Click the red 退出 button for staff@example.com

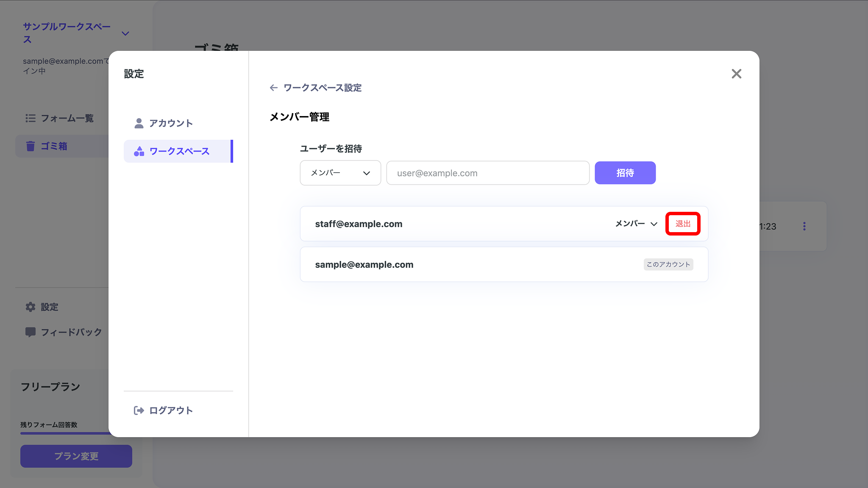(683, 224)
